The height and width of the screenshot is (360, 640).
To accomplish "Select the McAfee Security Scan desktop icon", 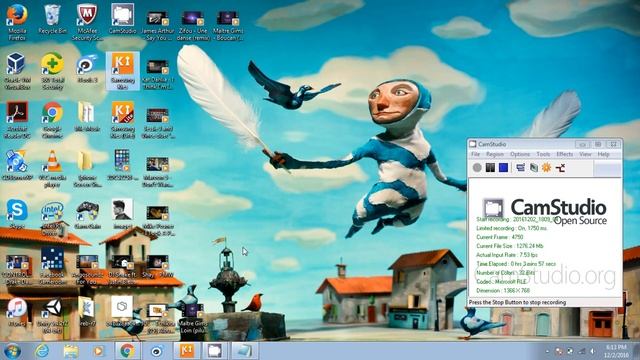I will 87,22.
